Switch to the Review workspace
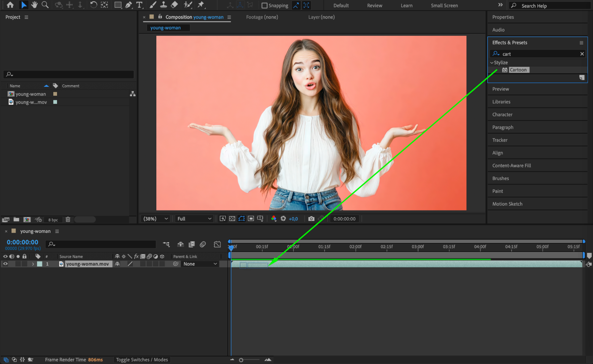The image size is (593, 364). (x=374, y=6)
